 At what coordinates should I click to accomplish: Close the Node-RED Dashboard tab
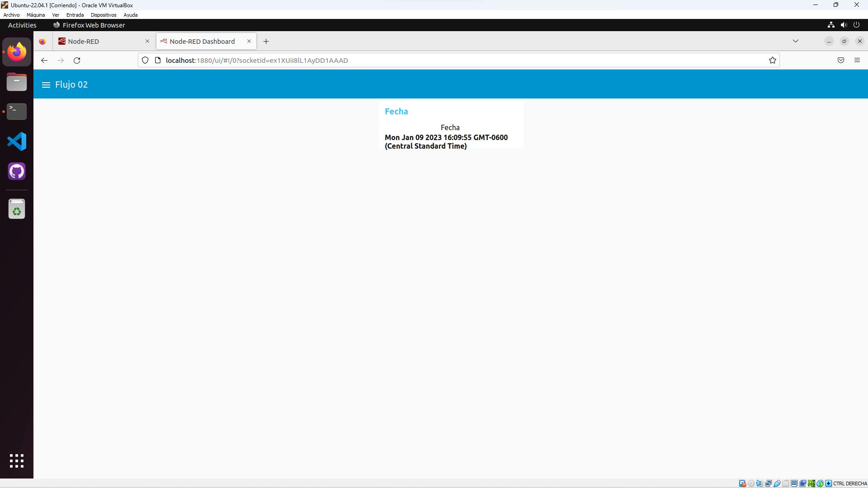tap(249, 42)
